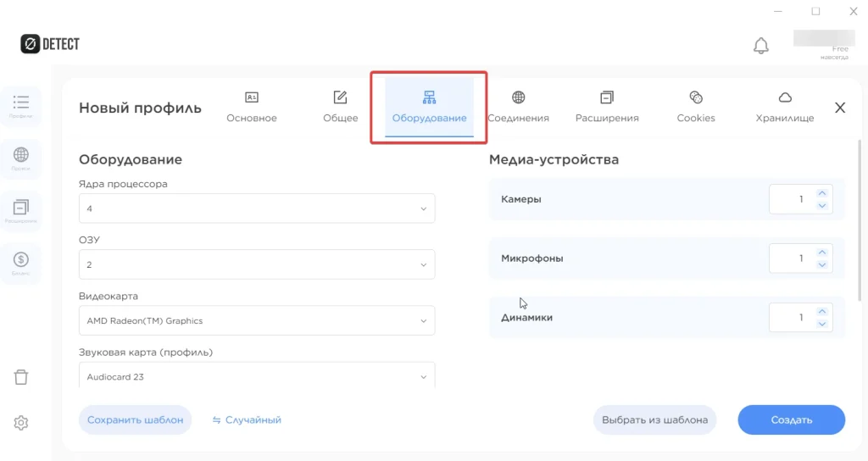The width and height of the screenshot is (868, 461).
Task: Decrease the Динамики count
Action: click(822, 325)
